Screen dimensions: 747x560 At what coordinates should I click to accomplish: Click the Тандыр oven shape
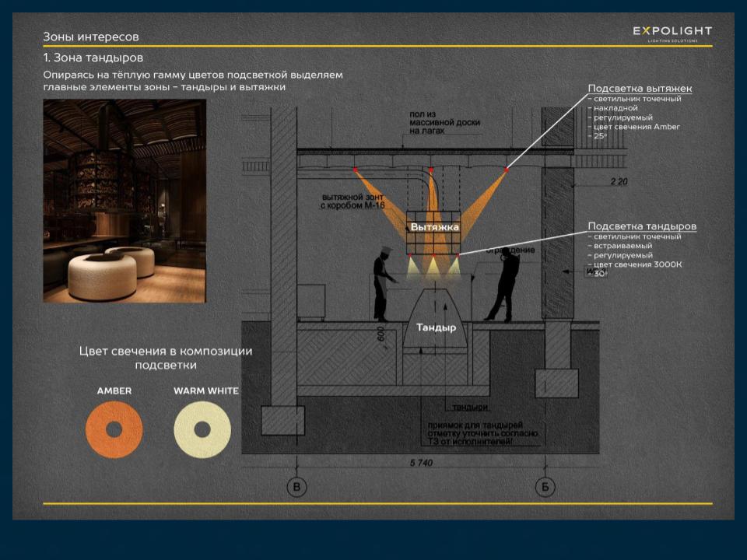[435, 320]
